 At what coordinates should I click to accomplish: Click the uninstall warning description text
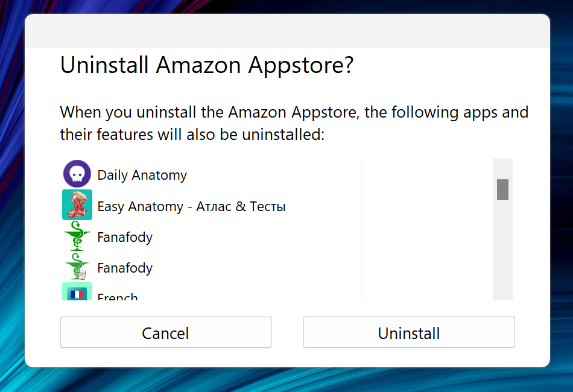[294, 122]
